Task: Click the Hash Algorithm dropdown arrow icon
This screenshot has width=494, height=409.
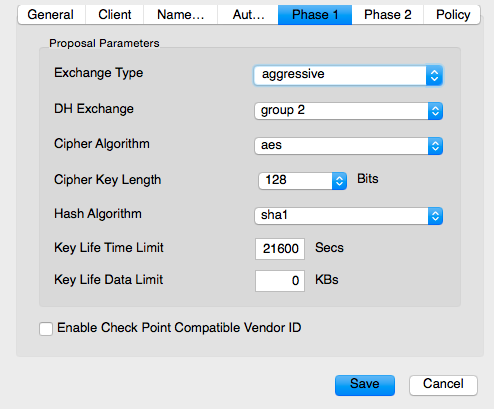Action: tap(435, 216)
